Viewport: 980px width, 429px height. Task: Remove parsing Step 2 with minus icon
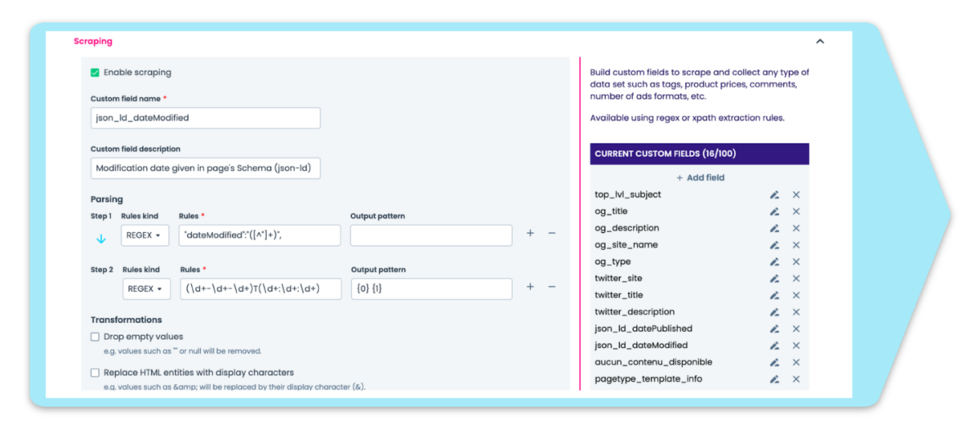552,287
